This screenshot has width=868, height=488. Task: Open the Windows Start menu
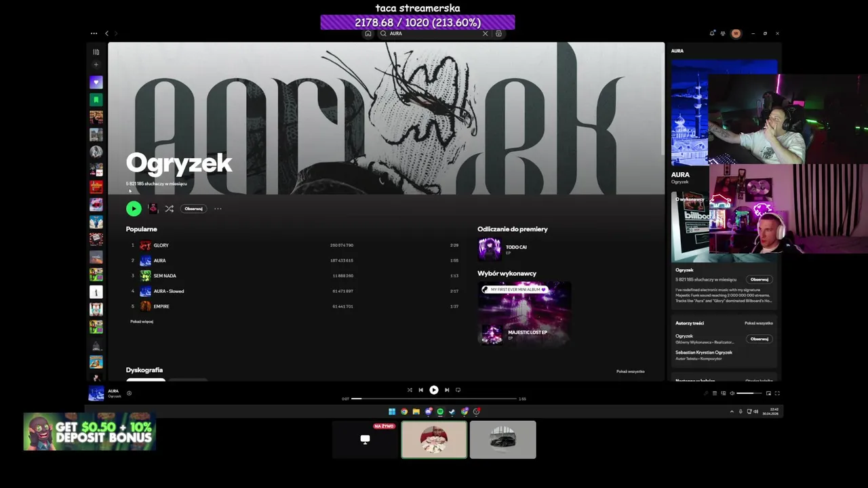[x=391, y=411]
